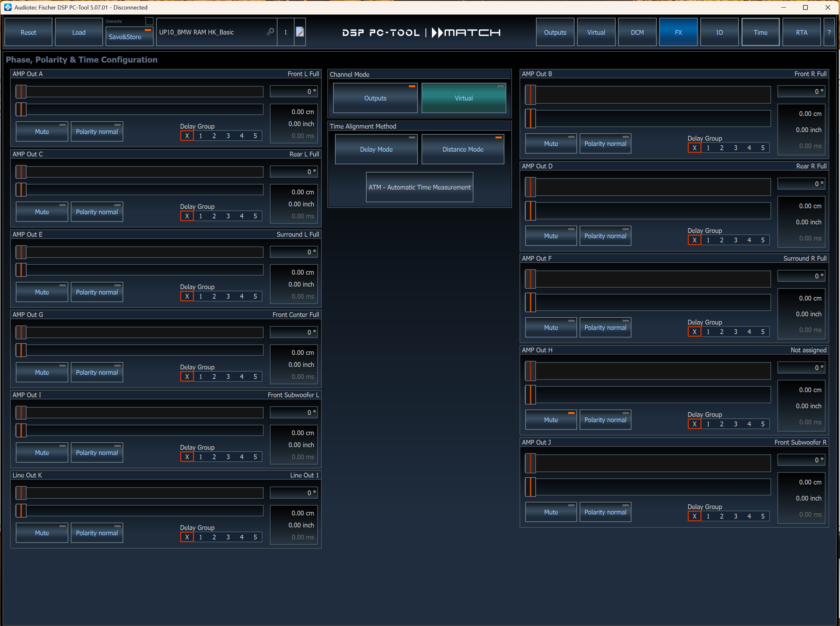The height and width of the screenshot is (626, 840).
Task: Click Save&Store button
Action: pos(129,37)
